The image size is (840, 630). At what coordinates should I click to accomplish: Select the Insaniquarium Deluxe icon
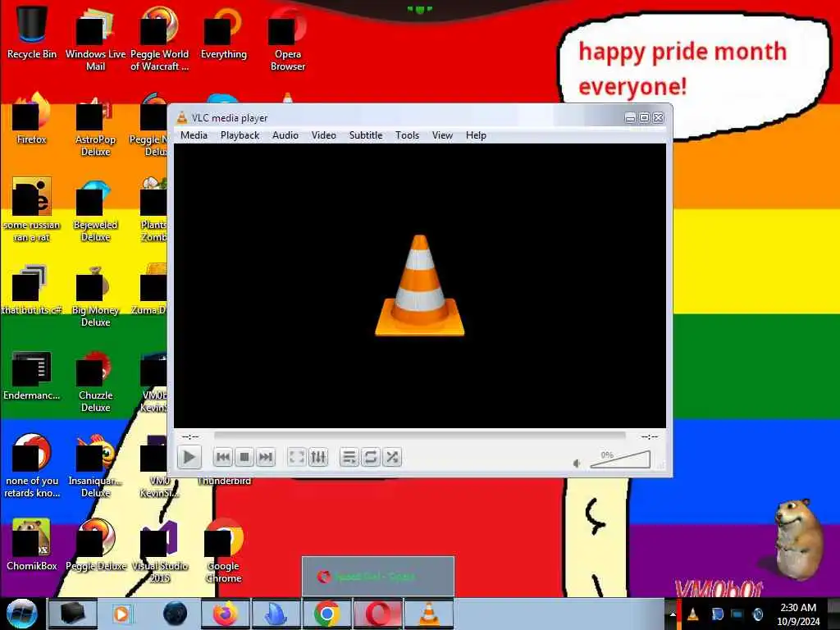95,465
